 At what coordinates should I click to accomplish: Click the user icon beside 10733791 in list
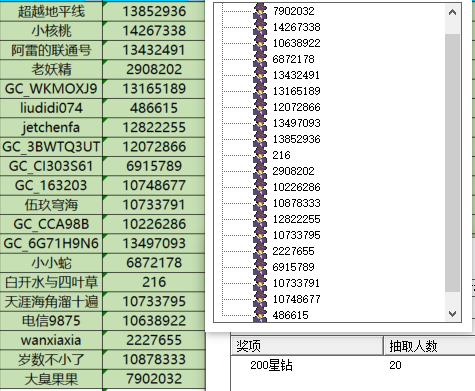click(x=260, y=283)
